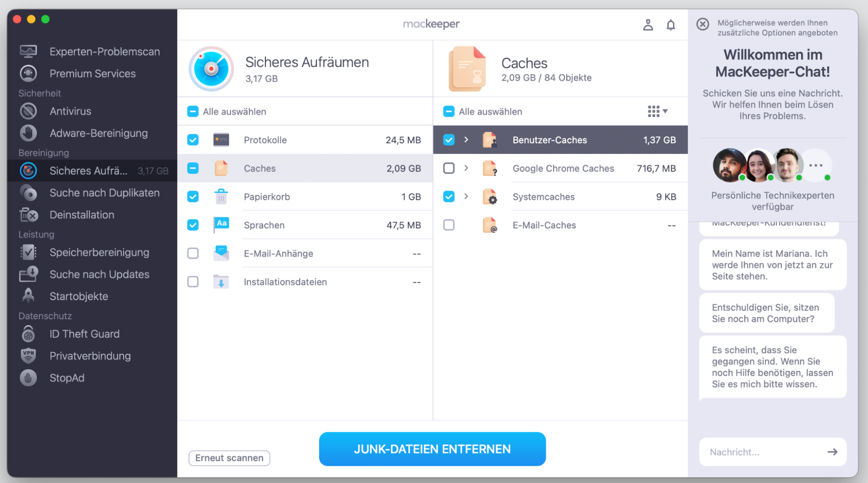Toggle Alle auswählen in the Caches panel
This screenshot has height=483, width=868.
(x=449, y=112)
